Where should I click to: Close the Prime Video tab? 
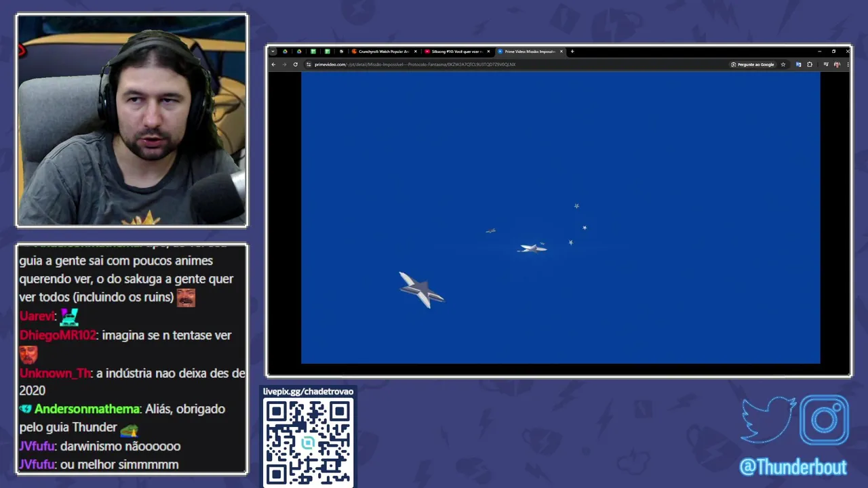(561, 52)
